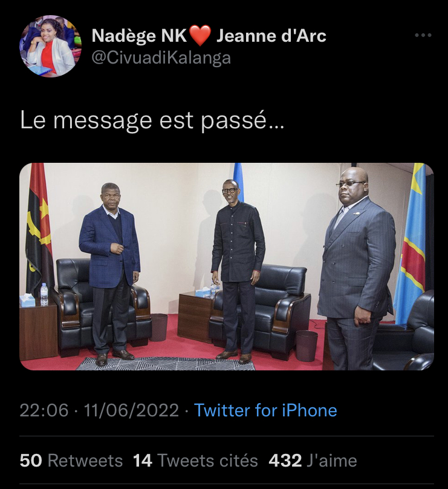Open the attached photo of three men
This screenshot has width=448, height=489.
tap(227, 266)
